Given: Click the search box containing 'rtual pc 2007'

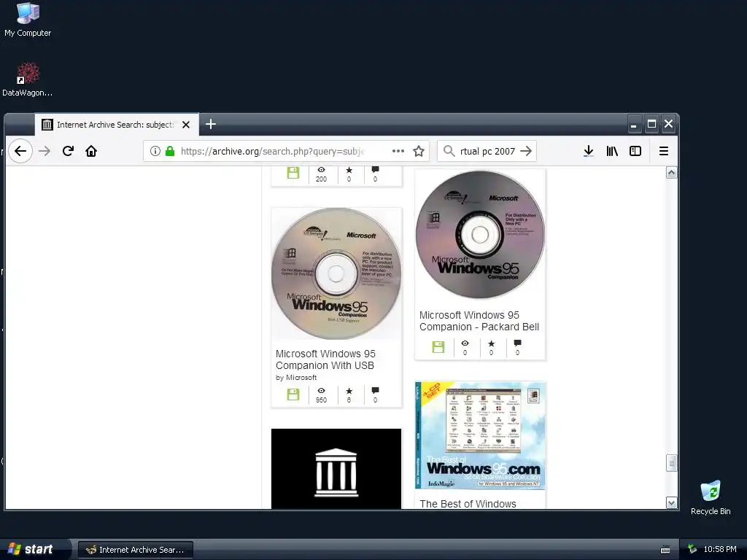Looking at the screenshot, I should (487, 151).
